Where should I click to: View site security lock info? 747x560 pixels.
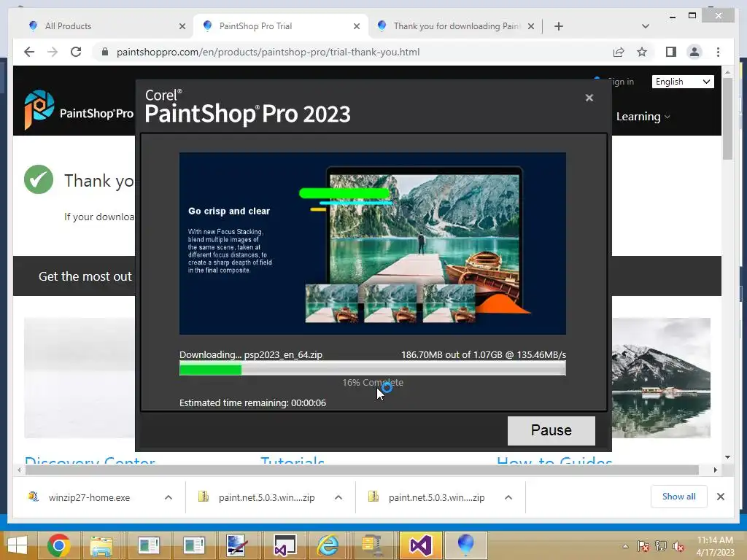point(105,52)
